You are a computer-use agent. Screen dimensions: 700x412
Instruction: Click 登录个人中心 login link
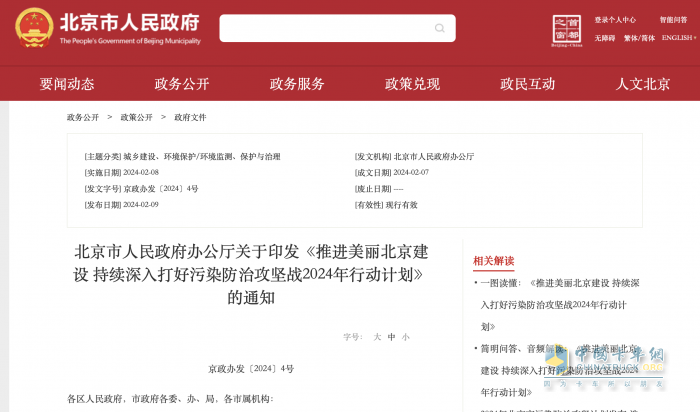[x=615, y=20]
